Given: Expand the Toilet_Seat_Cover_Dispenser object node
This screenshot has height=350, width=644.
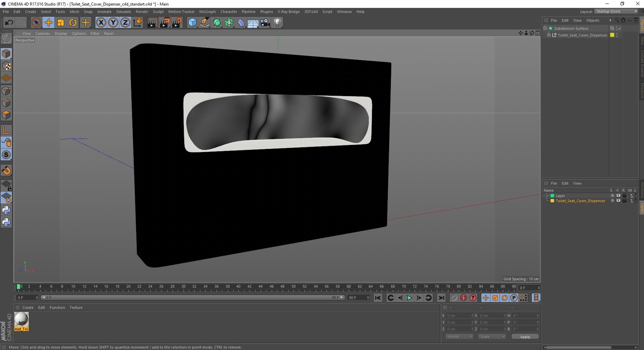Looking at the screenshot, I should pos(549,35).
